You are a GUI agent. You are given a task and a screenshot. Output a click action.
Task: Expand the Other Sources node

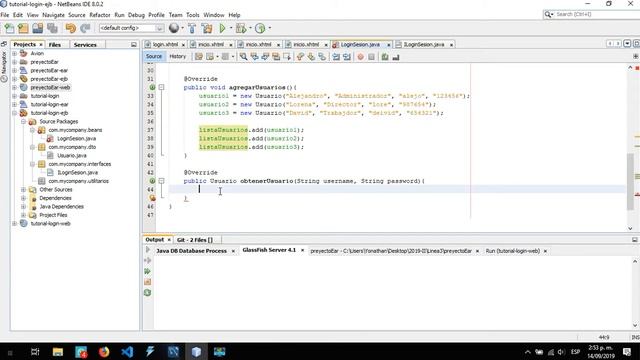[x=24, y=189]
